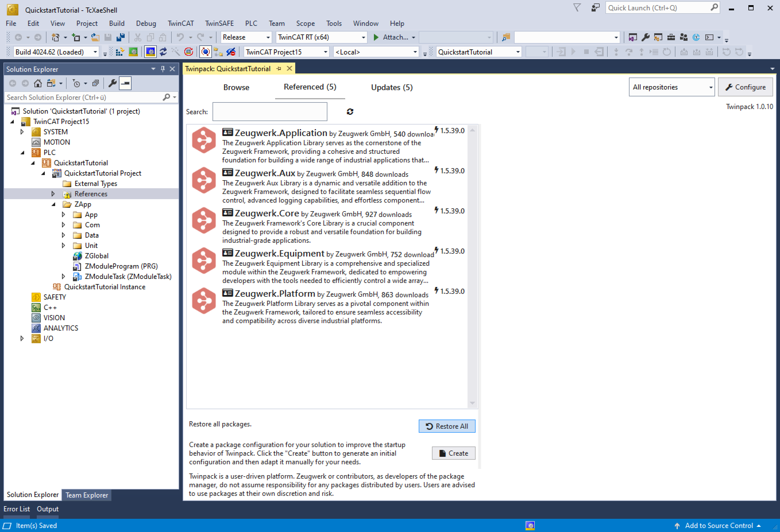Click the Choose Target System icon
Viewport: 780px width, 532px height.
click(x=218, y=52)
